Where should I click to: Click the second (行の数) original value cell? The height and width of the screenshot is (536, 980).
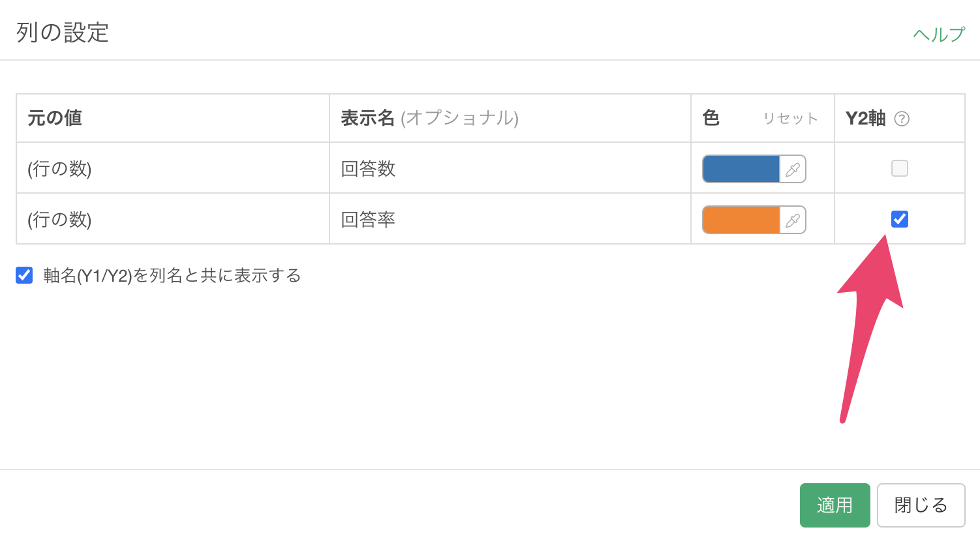click(173, 219)
